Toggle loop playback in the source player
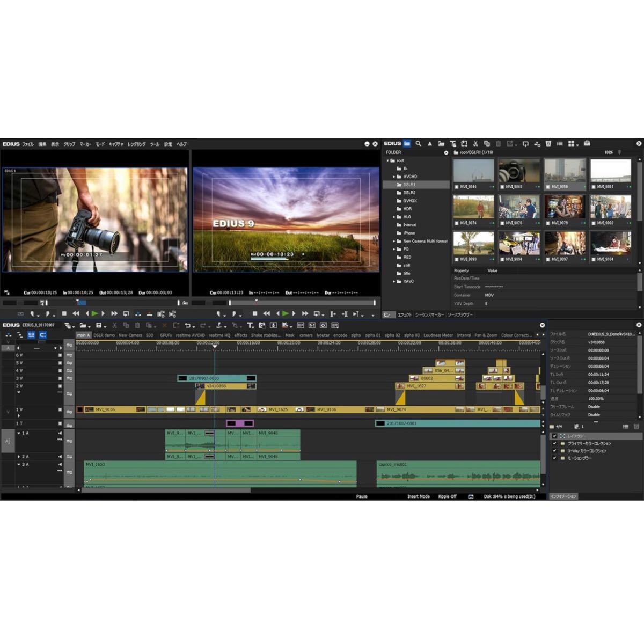The width and height of the screenshot is (644, 644). tap(126, 313)
